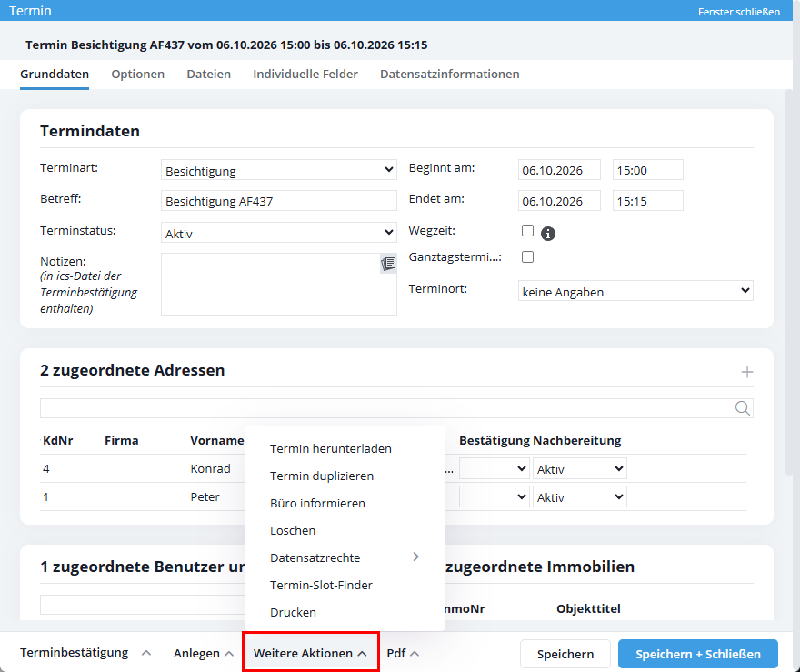Open Bestätigung dropdown in Konrad's row
The image size is (800, 672).
click(x=494, y=468)
